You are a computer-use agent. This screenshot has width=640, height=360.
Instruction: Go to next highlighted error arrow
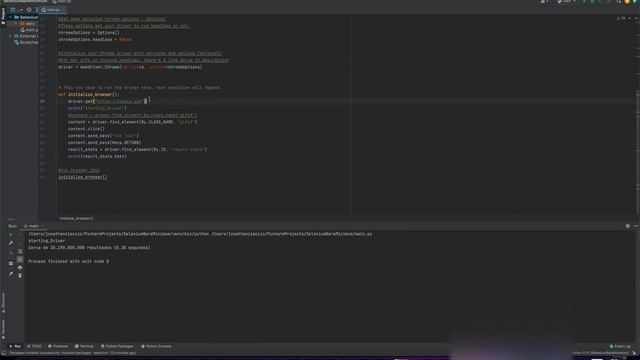(x=635, y=18)
